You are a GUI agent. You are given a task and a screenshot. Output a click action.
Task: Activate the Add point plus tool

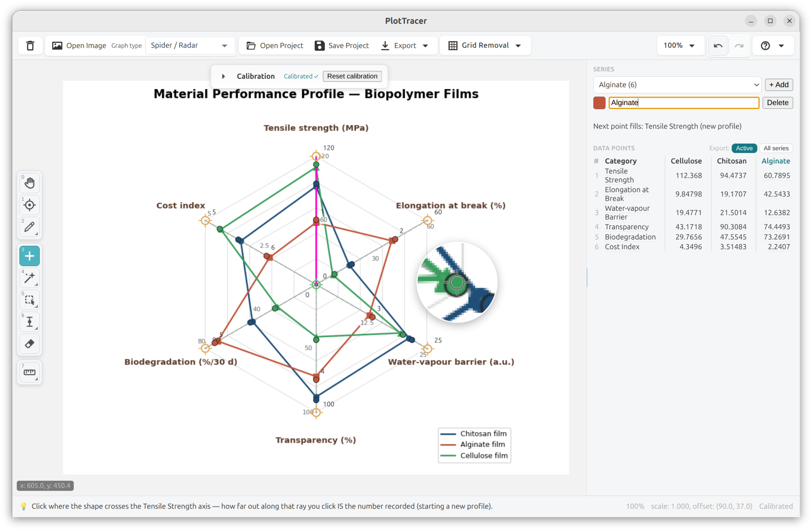[x=29, y=256]
